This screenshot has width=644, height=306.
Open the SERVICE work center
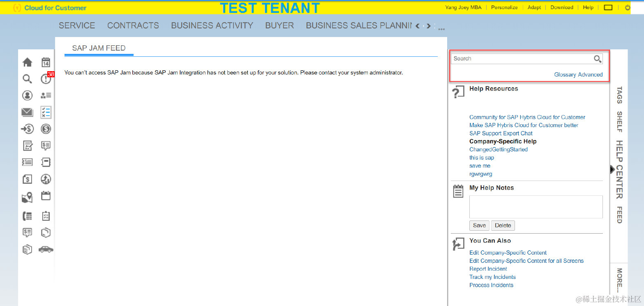[x=77, y=25]
